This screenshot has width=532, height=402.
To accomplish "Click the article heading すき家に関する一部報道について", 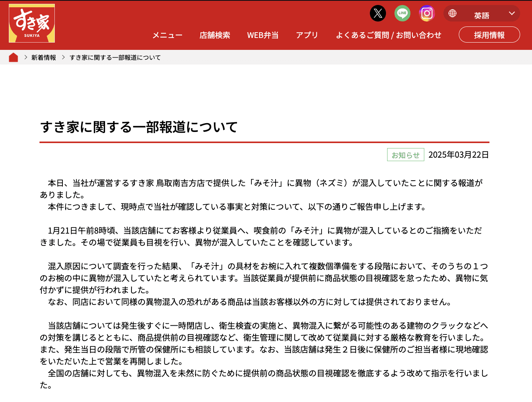I will pos(139,127).
